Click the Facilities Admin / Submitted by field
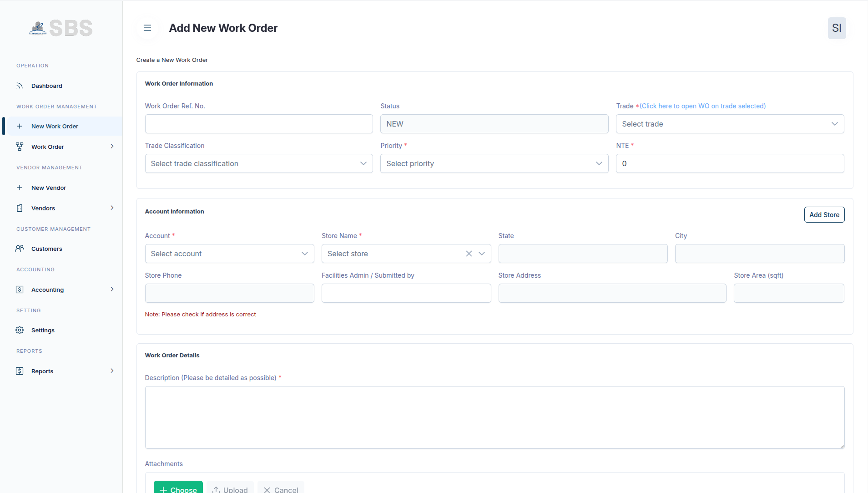Viewport: 868px width, 493px height. pyautogui.click(x=406, y=293)
